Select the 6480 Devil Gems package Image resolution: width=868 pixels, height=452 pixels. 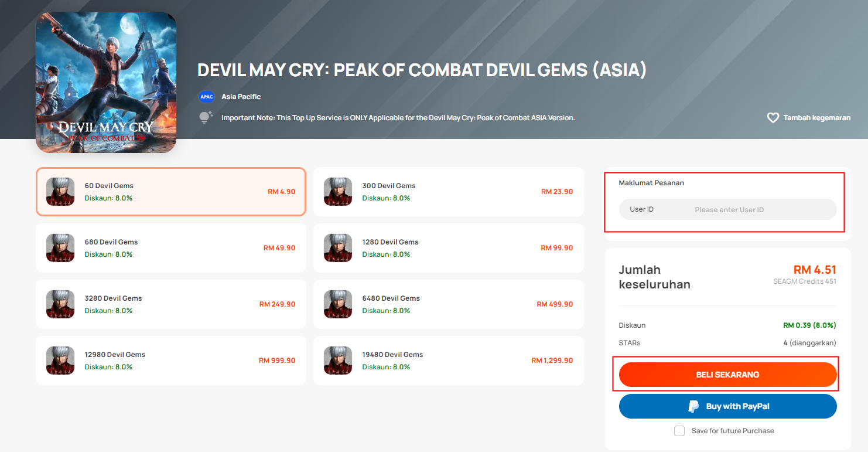(x=449, y=304)
